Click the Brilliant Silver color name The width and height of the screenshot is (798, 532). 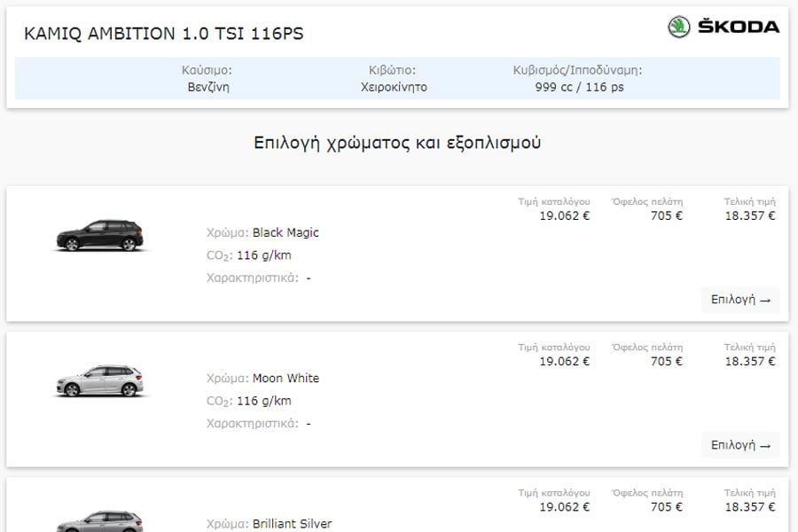pyautogui.click(x=292, y=524)
